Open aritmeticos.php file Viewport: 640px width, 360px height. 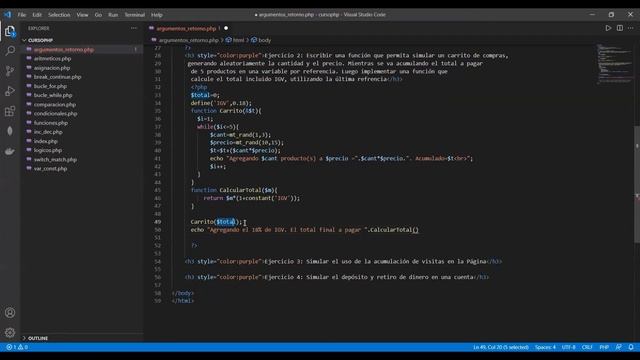[52, 59]
